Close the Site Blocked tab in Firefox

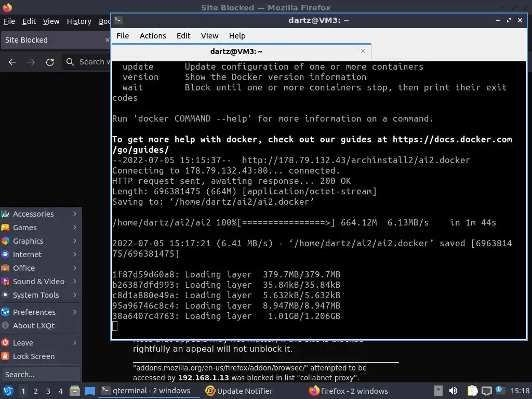pos(107,40)
